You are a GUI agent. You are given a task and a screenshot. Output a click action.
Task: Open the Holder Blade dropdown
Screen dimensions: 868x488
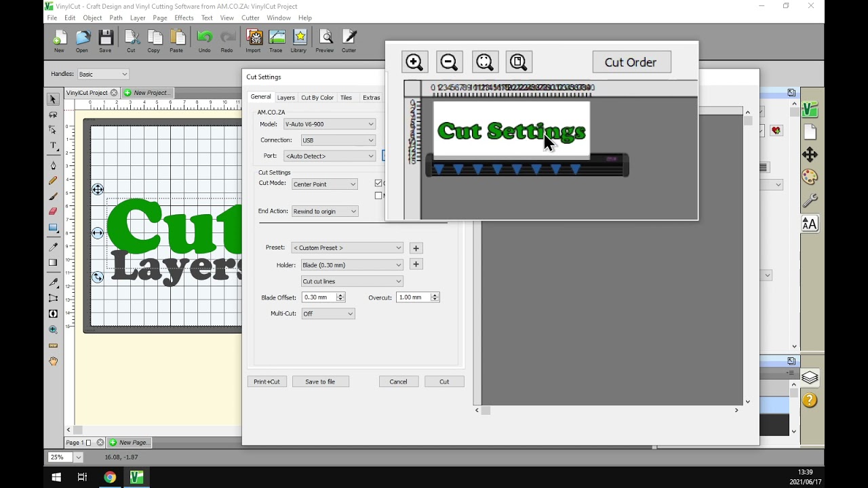[x=352, y=265]
